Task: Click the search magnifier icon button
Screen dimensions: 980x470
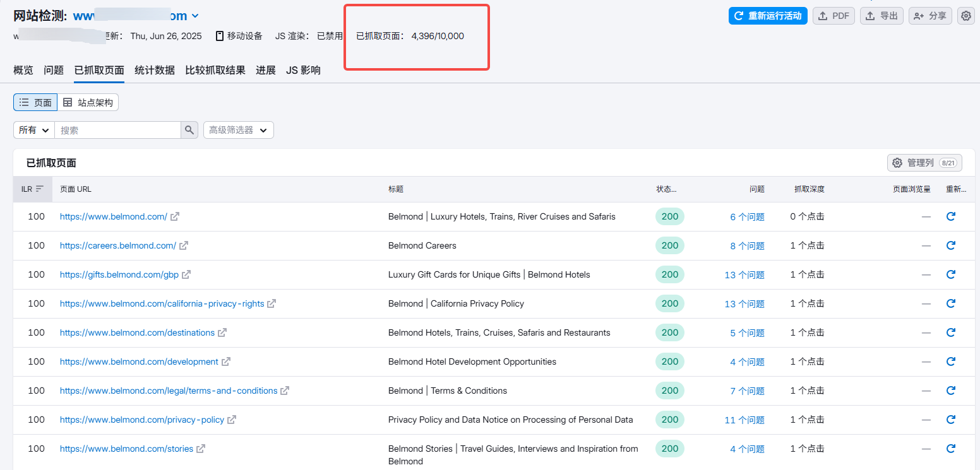Action: (189, 130)
